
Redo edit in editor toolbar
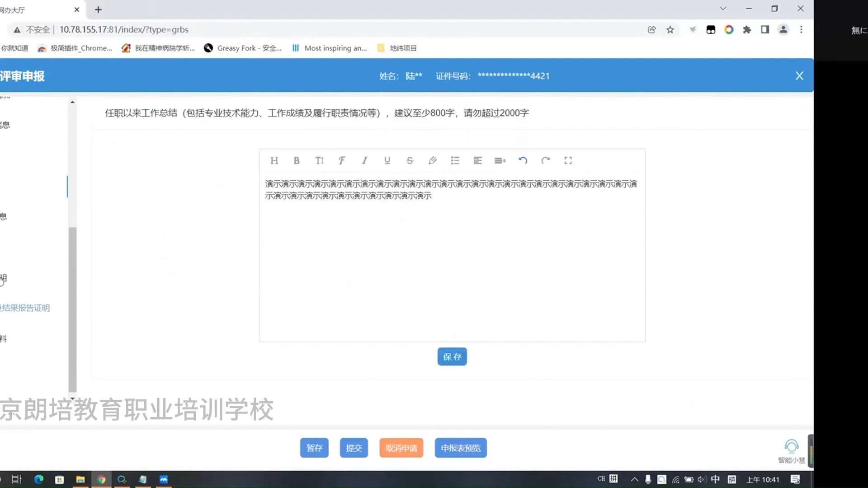pos(545,160)
